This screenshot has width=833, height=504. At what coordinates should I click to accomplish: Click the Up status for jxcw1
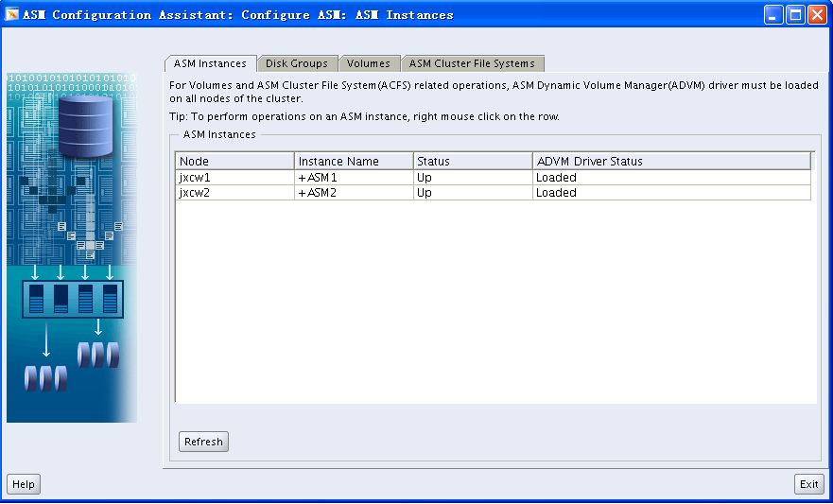pos(473,178)
